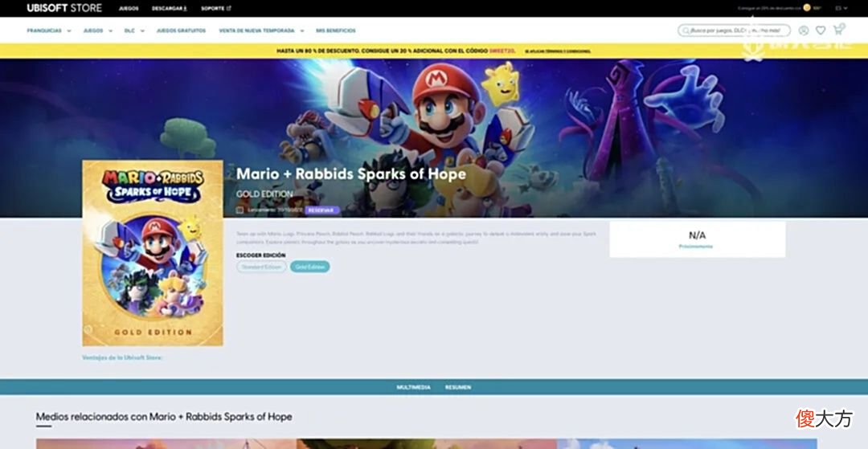The image size is (868, 449).
Task: Open Descargar in the top bar
Action: click(x=169, y=8)
